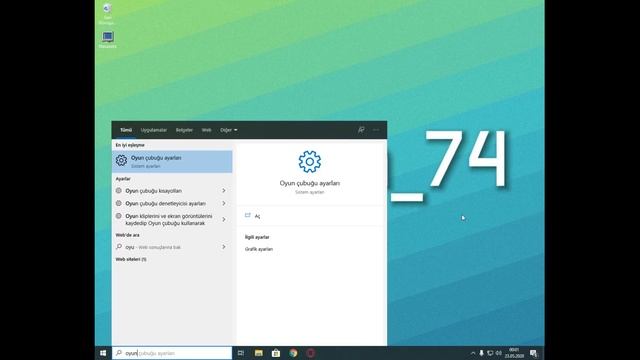Viewport: 640px width, 360px height.
Task: Open the Windows Start menu
Action: pyautogui.click(x=103, y=353)
